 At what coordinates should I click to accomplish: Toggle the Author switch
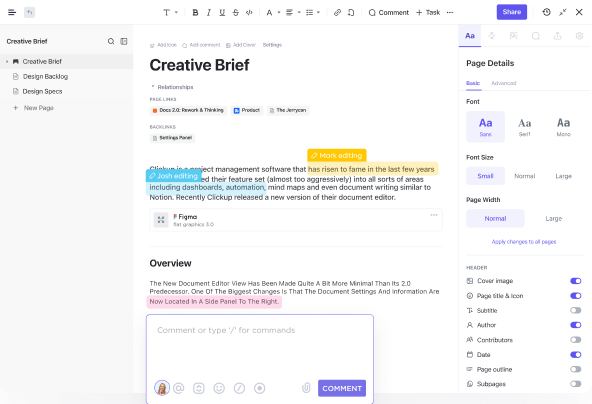pos(575,325)
